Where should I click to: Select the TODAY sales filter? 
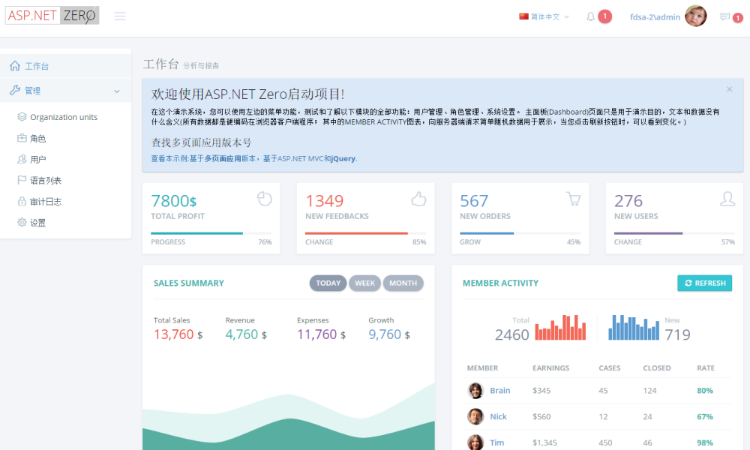click(x=328, y=283)
